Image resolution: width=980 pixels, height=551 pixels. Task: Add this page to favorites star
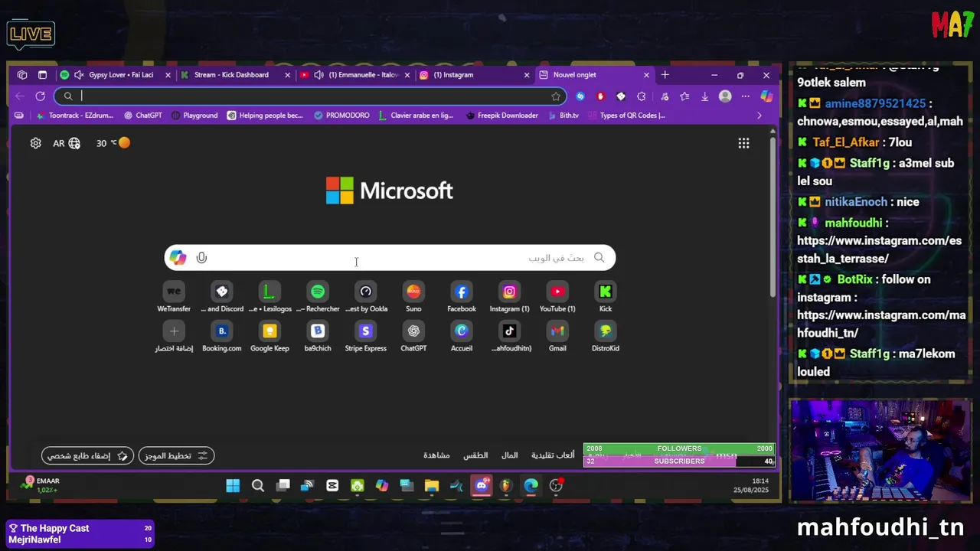[556, 96]
